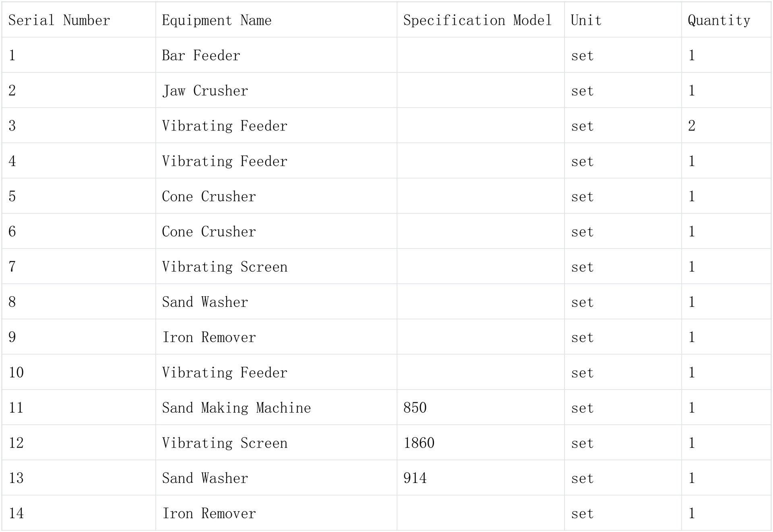Select Iron Remover in row 14
Screen dimensions: 773x532
click(276, 513)
